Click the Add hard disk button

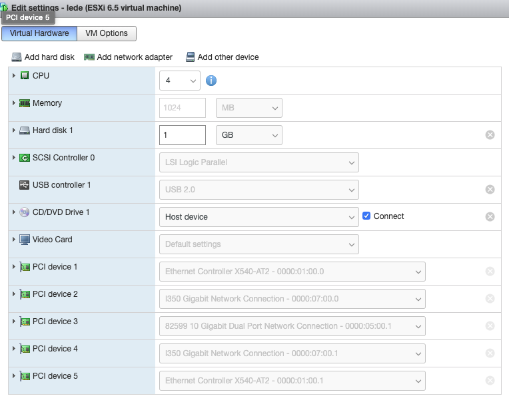(43, 57)
